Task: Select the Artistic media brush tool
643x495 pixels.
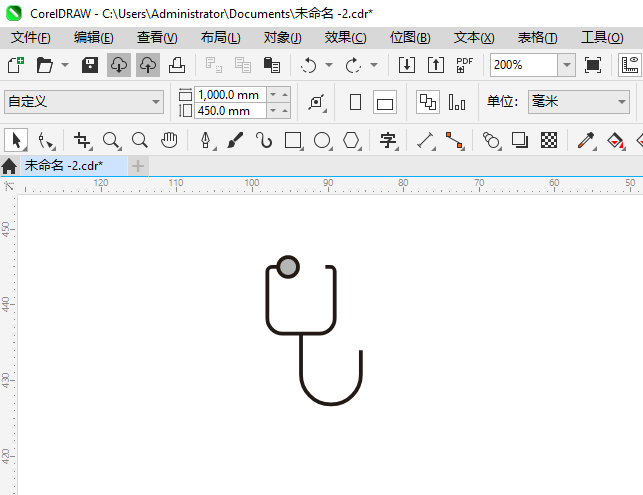Action: [x=235, y=140]
